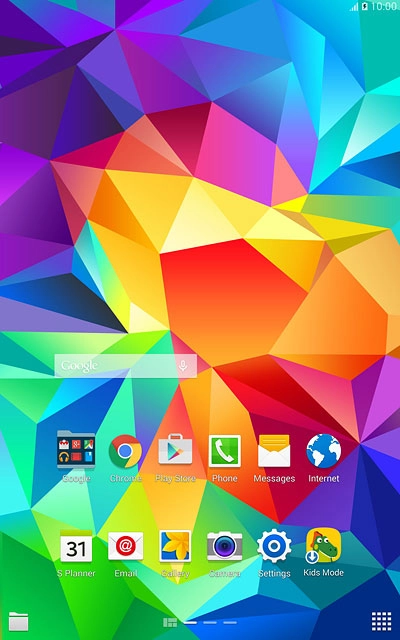
Task: Go to the third home page indicator
Action: coord(230,622)
